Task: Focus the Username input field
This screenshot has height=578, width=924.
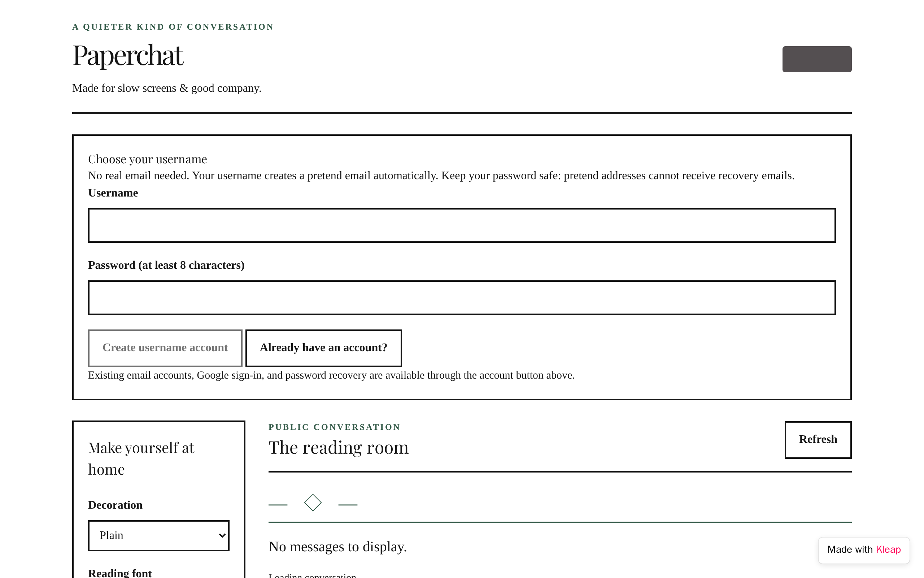Action: (462, 225)
